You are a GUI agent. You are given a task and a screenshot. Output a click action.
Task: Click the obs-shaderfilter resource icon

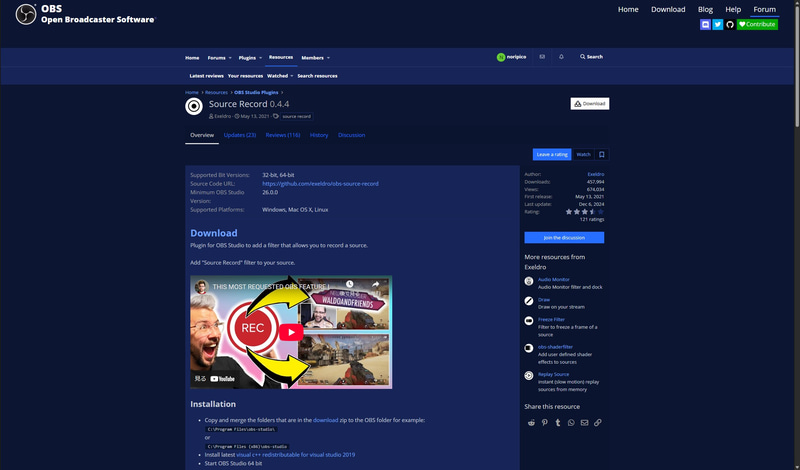click(529, 349)
